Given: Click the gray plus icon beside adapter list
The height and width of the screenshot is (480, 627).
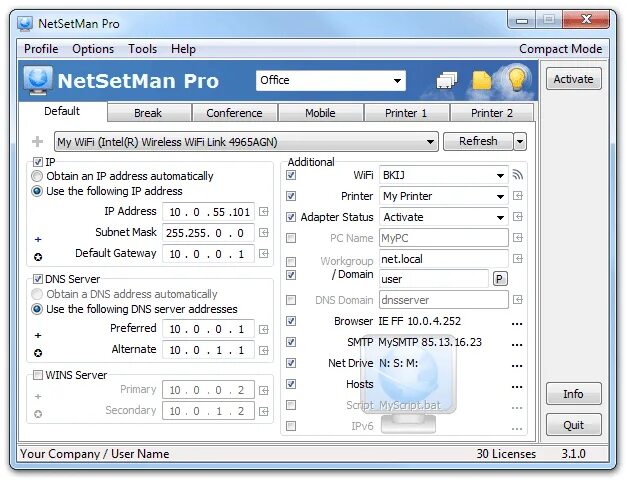Looking at the screenshot, I should point(38,141).
